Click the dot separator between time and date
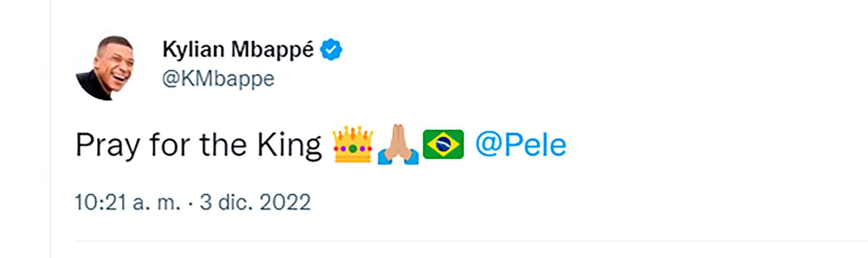Viewport: 868px width, 258px height. coord(190,202)
